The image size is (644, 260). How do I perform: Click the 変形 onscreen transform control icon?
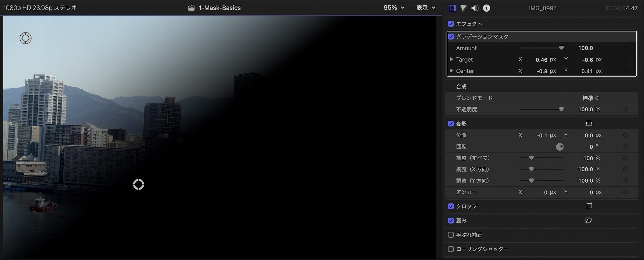(x=589, y=123)
